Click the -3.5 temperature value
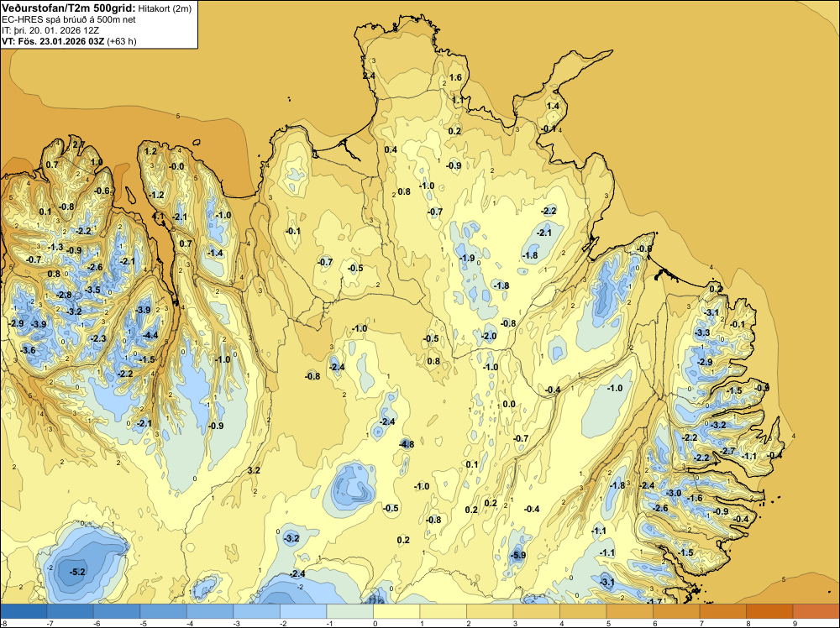This screenshot has width=840, height=628. tap(92, 290)
